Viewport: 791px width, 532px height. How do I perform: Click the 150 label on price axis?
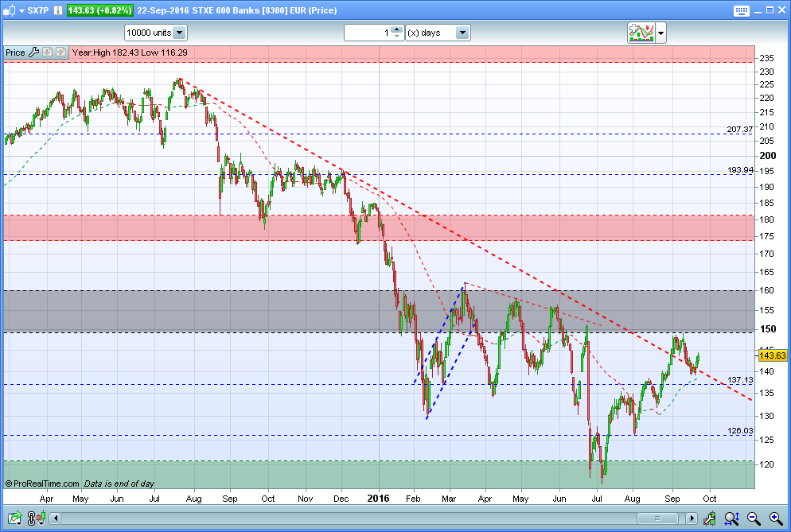(768, 329)
